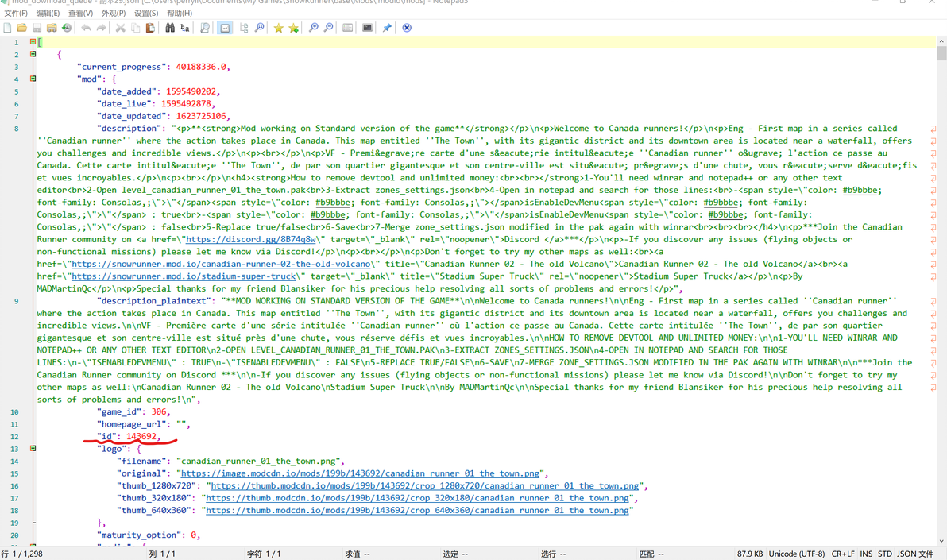Open the 文件(F) menu
947x560 pixels.
[16, 13]
